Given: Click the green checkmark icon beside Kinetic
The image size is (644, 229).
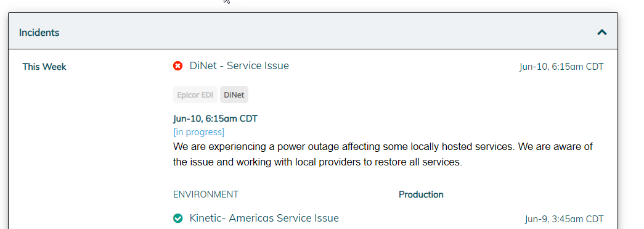Looking at the screenshot, I should pos(178,219).
